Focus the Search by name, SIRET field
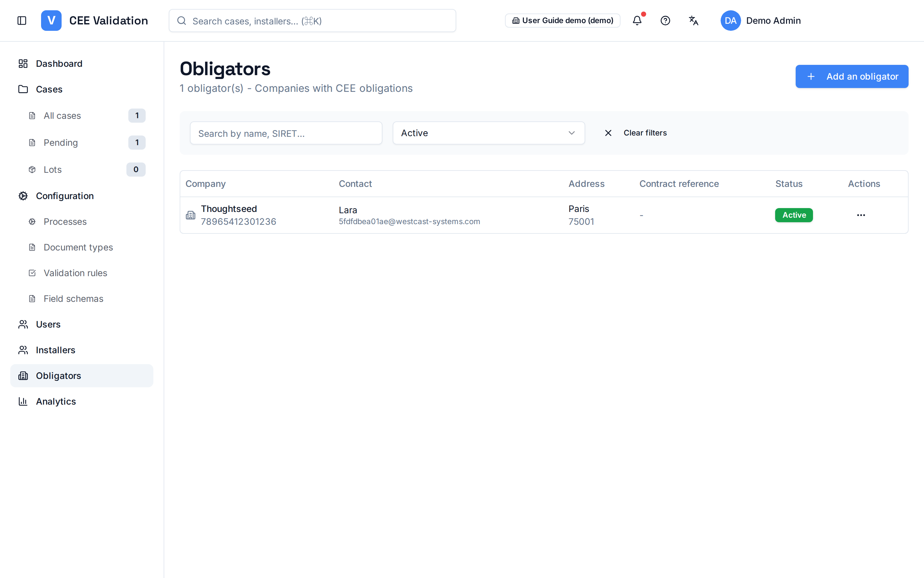The width and height of the screenshot is (924, 578). pyautogui.click(x=286, y=133)
